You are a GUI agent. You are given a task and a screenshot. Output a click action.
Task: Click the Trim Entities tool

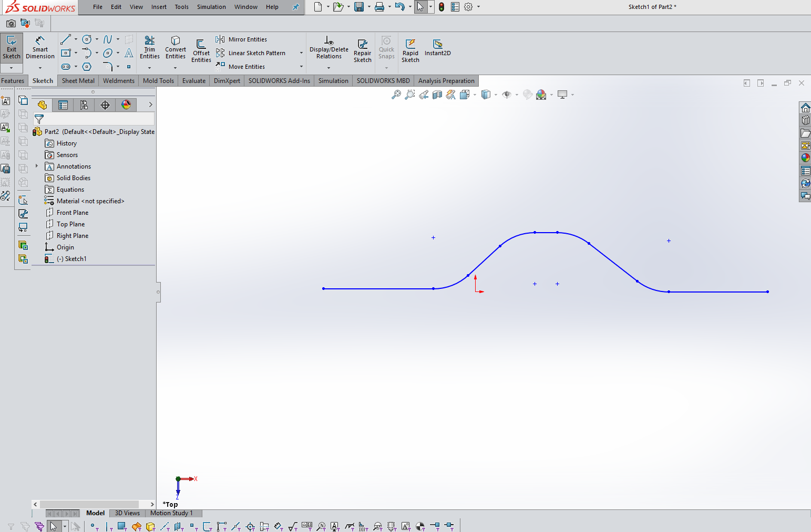coord(149,48)
